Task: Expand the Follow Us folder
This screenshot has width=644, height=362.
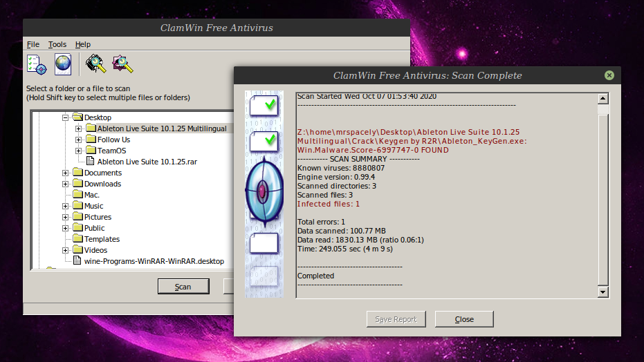Action: tap(78, 140)
